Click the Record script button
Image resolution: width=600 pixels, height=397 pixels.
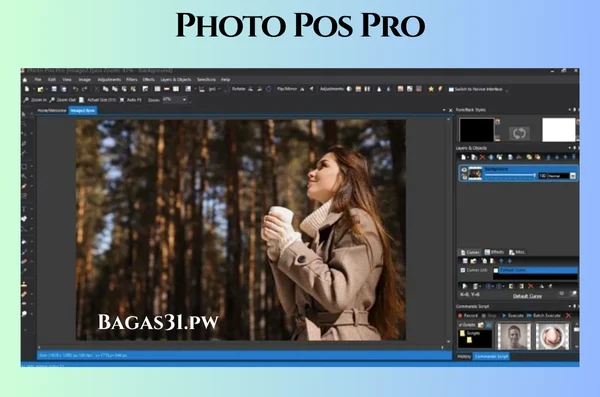[x=468, y=315]
